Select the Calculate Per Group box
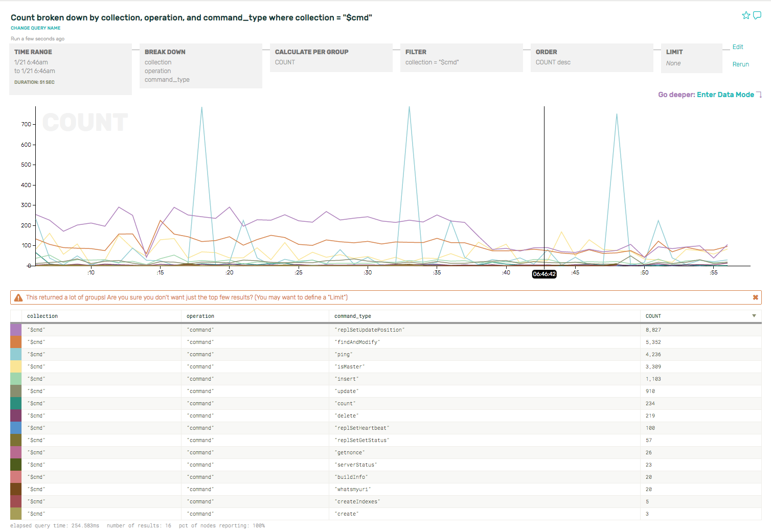The image size is (771, 532). pos(331,57)
